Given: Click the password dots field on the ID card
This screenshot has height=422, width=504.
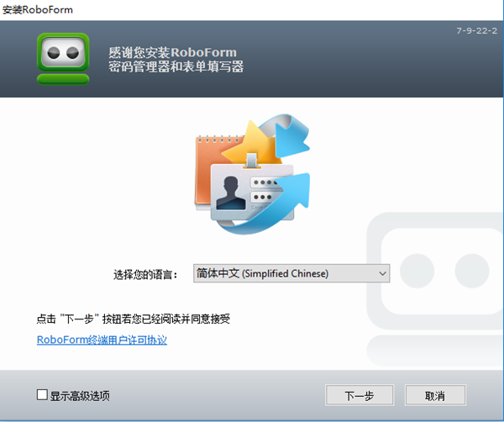Looking at the screenshot, I should coord(270,184).
